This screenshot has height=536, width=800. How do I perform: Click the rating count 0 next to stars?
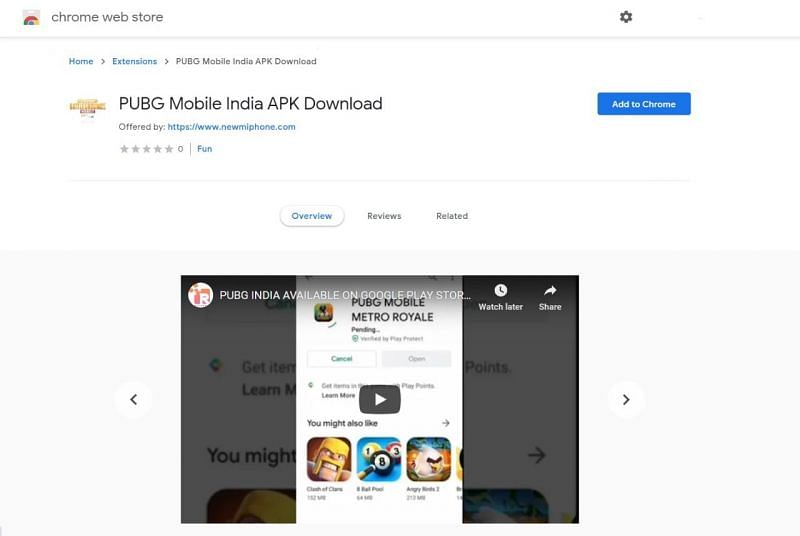click(180, 149)
